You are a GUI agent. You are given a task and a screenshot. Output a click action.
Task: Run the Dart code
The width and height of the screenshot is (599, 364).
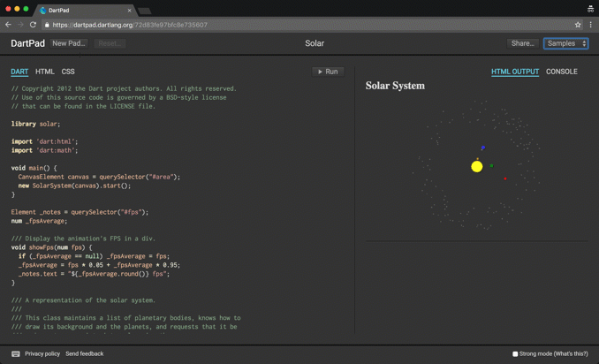point(328,72)
